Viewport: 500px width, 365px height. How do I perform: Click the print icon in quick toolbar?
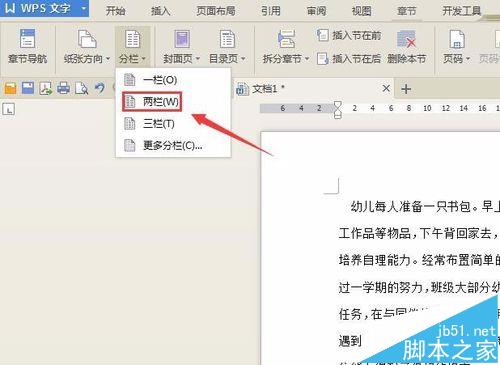click(x=63, y=88)
